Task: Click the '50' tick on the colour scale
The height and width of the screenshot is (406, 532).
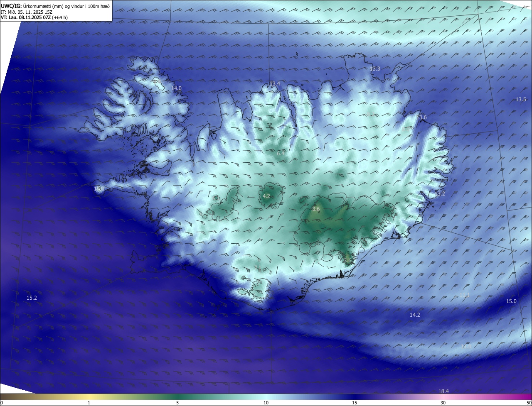Action: click(529, 403)
